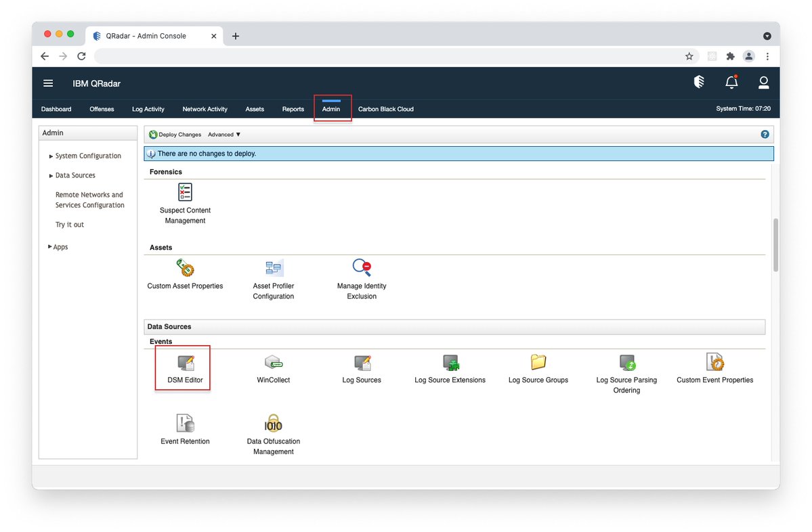
Task: Open Manage Identity Exclusion
Action: point(362,280)
